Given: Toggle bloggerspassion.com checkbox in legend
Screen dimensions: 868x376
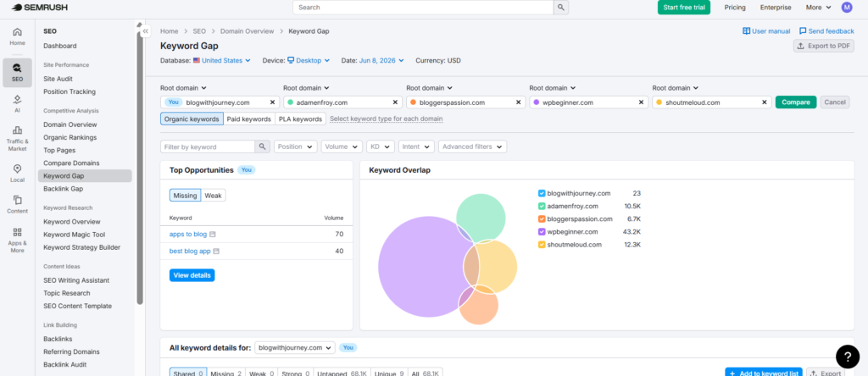Looking at the screenshot, I should pyautogui.click(x=542, y=219).
